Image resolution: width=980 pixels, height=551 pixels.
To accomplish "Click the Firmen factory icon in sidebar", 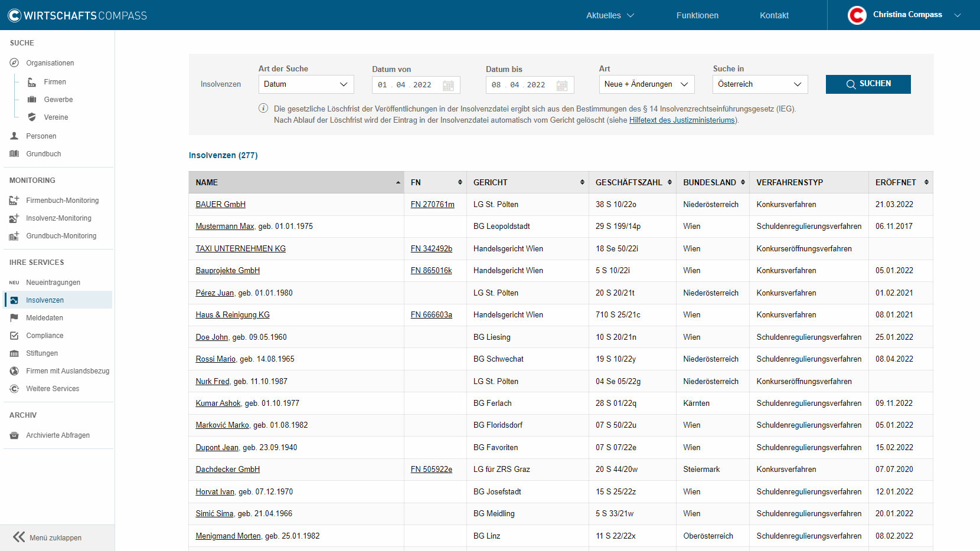I will point(32,82).
